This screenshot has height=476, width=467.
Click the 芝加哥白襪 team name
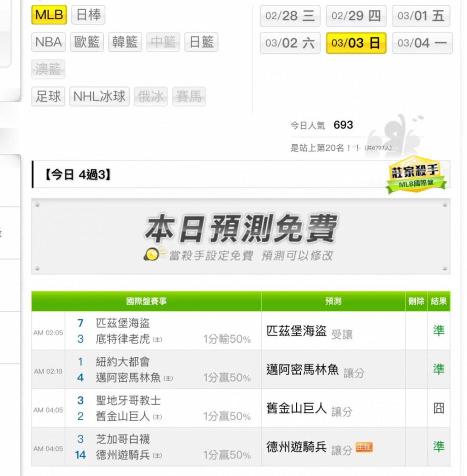click(123, 439)
